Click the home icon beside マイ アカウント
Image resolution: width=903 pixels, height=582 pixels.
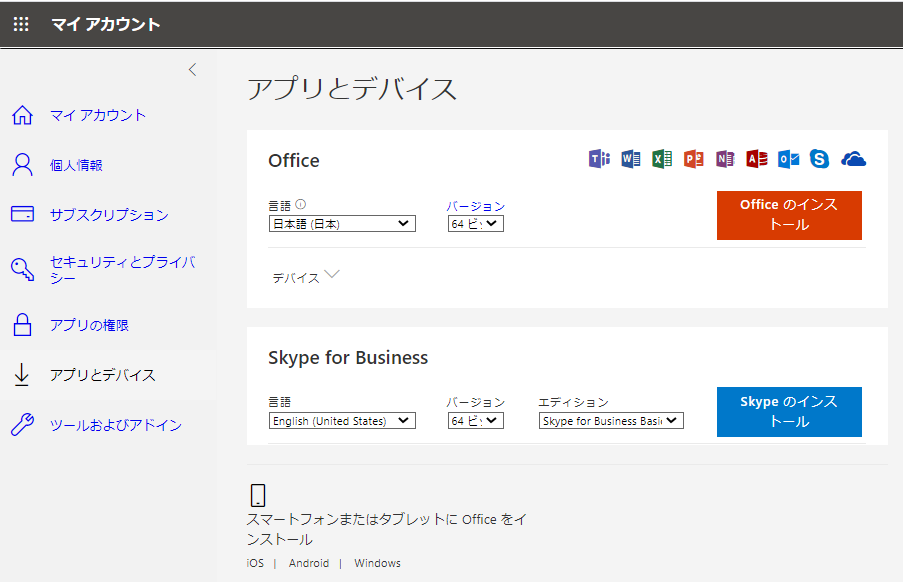[x=22, y=115]
